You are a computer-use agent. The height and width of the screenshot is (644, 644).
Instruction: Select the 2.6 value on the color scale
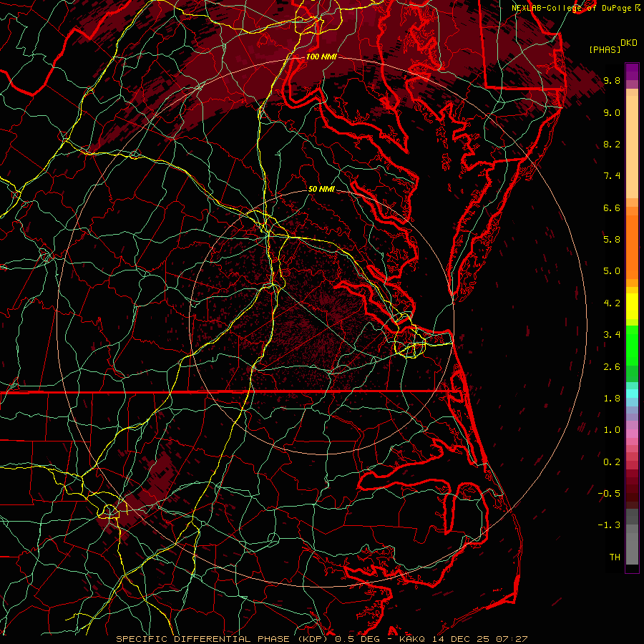tap(612, 367)
